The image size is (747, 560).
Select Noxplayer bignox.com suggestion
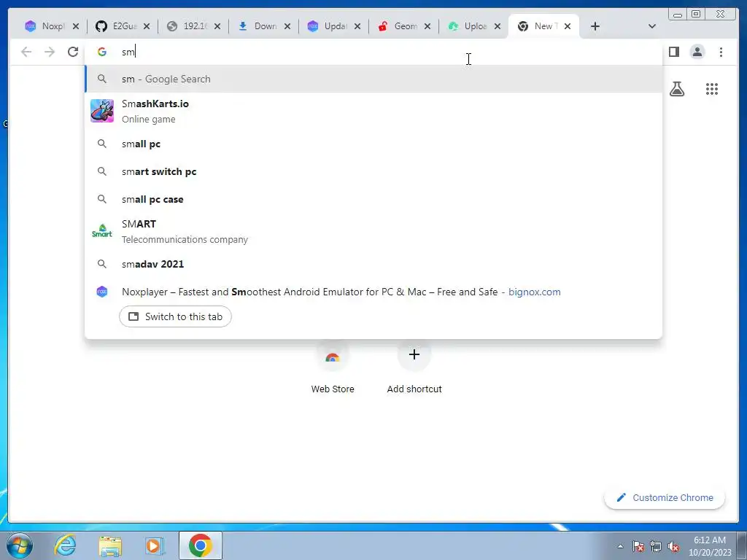point(373,292)
